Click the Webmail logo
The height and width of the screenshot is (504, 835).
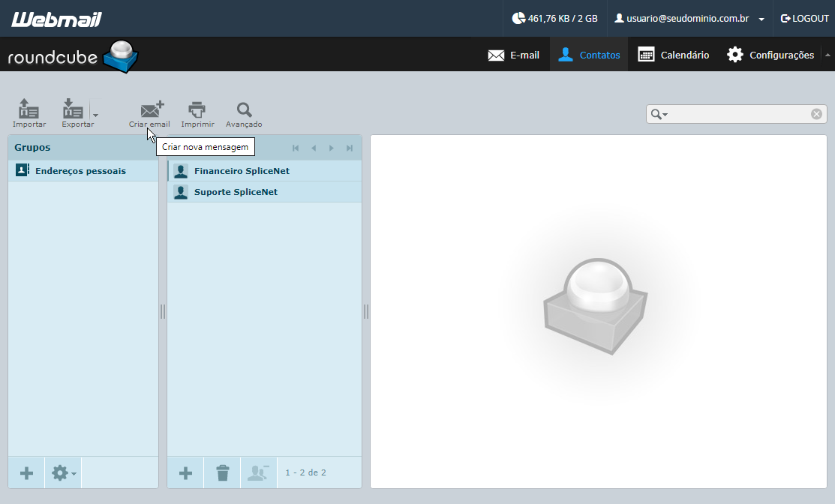(x=56, y=19)
